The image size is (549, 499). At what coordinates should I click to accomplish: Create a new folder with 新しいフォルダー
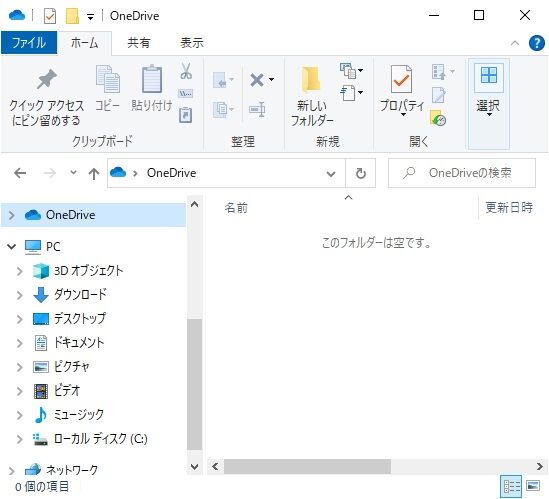pyautogui.click(x=311, y=94)
